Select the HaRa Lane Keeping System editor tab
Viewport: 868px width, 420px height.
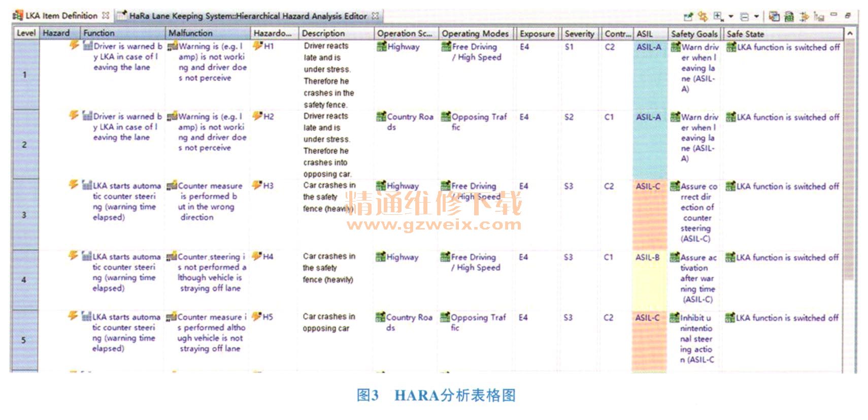[248, 16]
